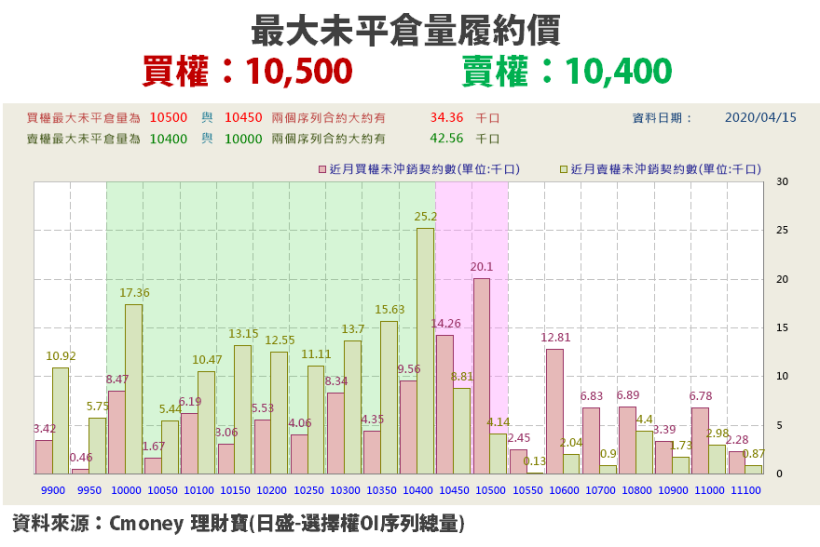The width and height of the screenshot is (820, 547).
Task: Select legend text 近月賣權未沖銷契約數
Action: (634, 169)
